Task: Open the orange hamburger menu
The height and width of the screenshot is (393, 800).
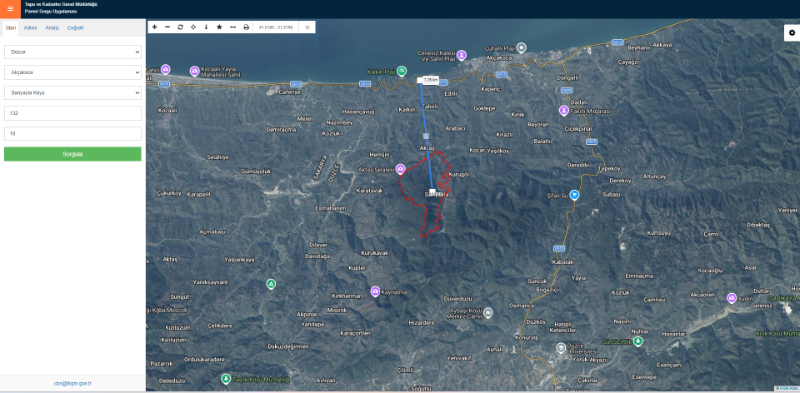Action: 10,9
